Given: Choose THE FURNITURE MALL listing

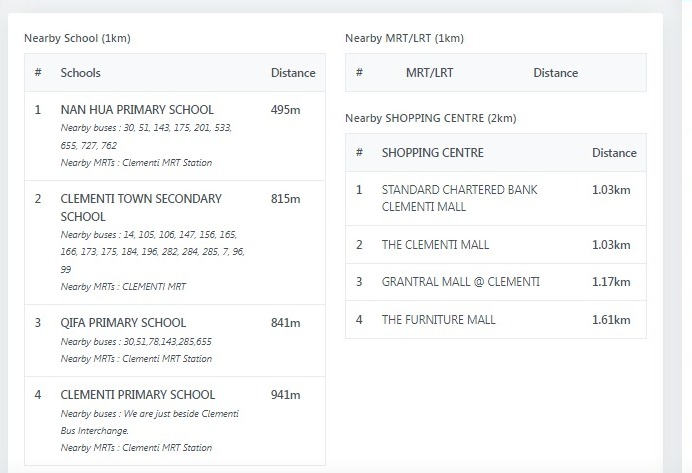Looking at the screenshot, I should tap(438, 320).
